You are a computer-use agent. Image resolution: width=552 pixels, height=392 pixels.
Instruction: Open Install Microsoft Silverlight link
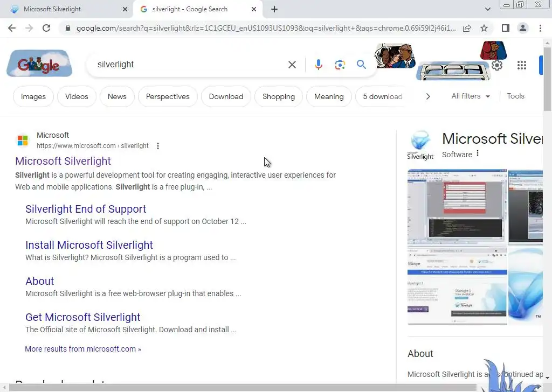tap(89, 245)
